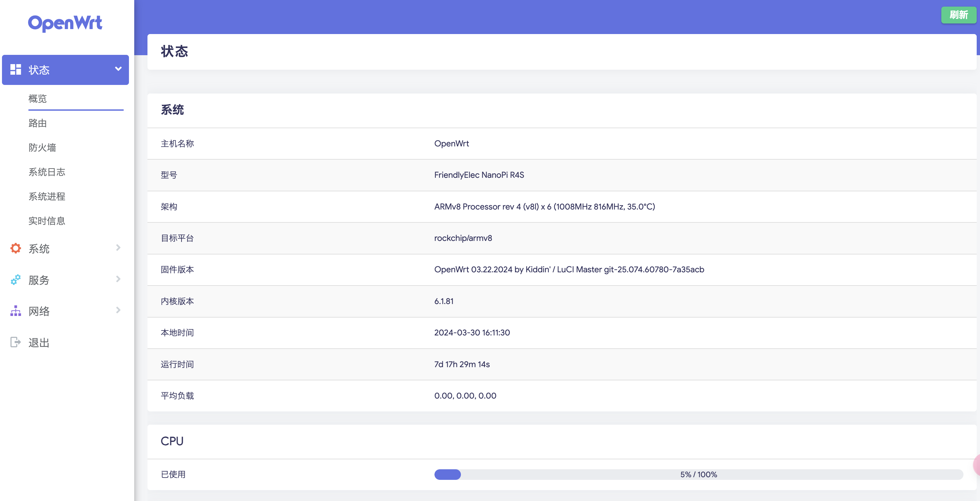Expand the 系统 sidebar menu arrow
980x501 pixels.
point(118,248)
